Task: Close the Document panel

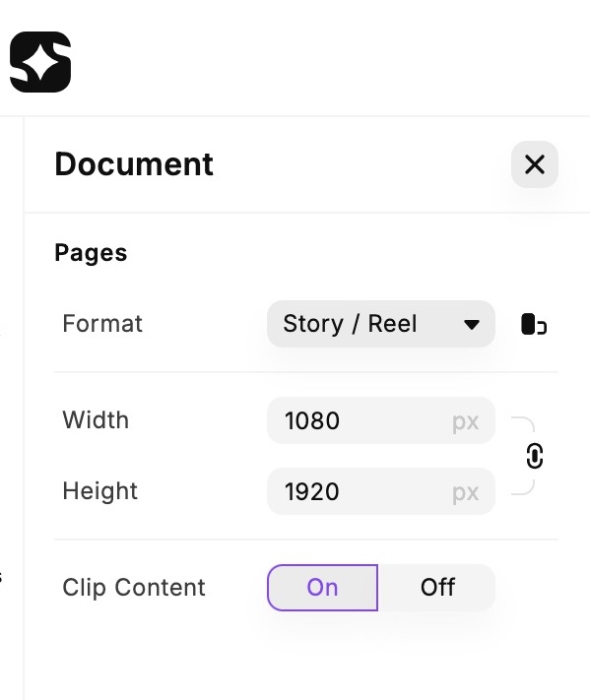Action: (x=535, y=164)
